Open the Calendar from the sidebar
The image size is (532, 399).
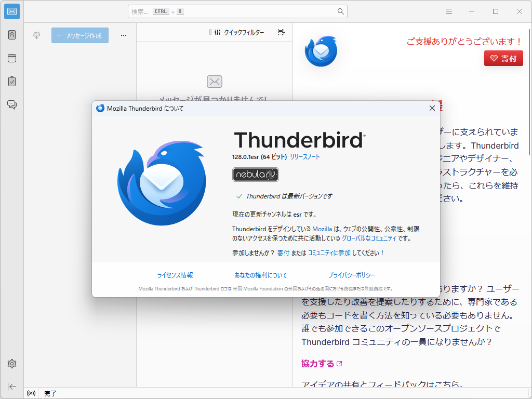click(x=11, y=58)
